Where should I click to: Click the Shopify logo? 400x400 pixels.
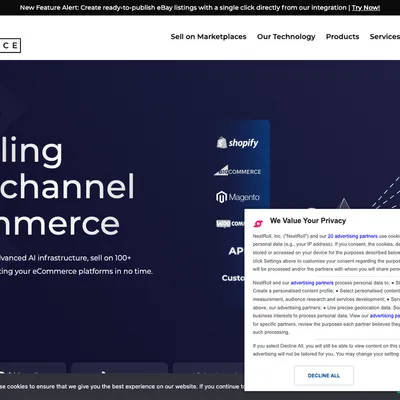[237, 143]
